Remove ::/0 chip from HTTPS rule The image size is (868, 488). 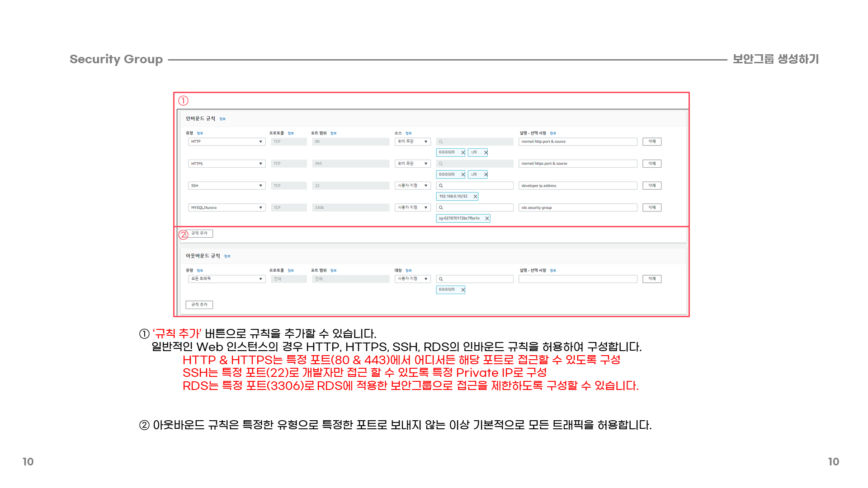(x=486, y=174)
